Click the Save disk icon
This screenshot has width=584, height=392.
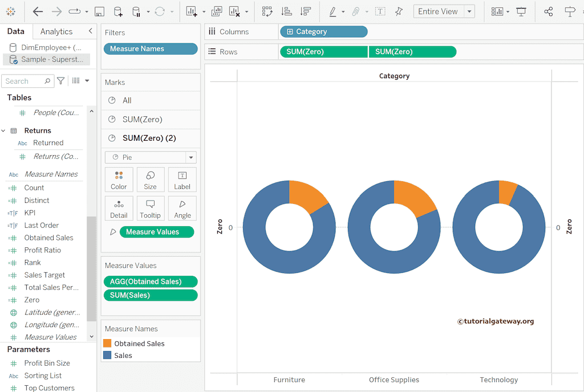[x=99, y=11]
